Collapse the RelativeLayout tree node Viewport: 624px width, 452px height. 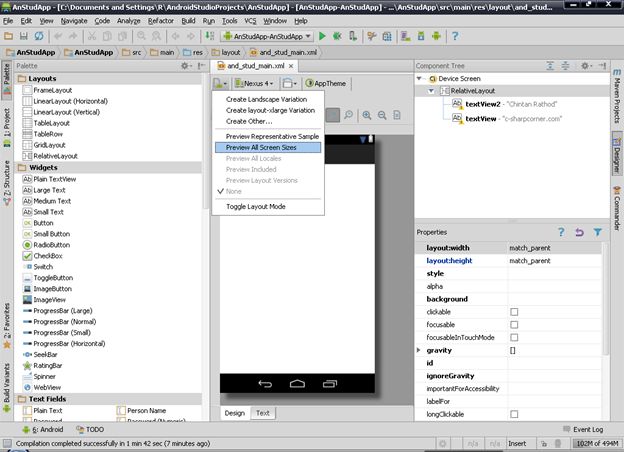[x=431, y=91]
